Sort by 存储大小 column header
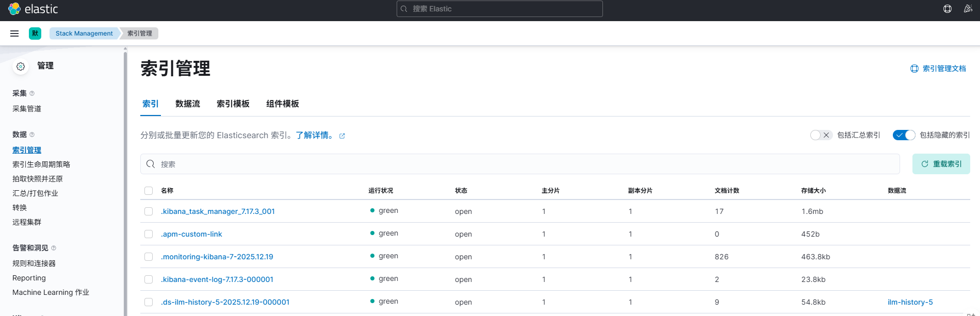This screenshot has height=316, width=980. [x=813, y=191]
